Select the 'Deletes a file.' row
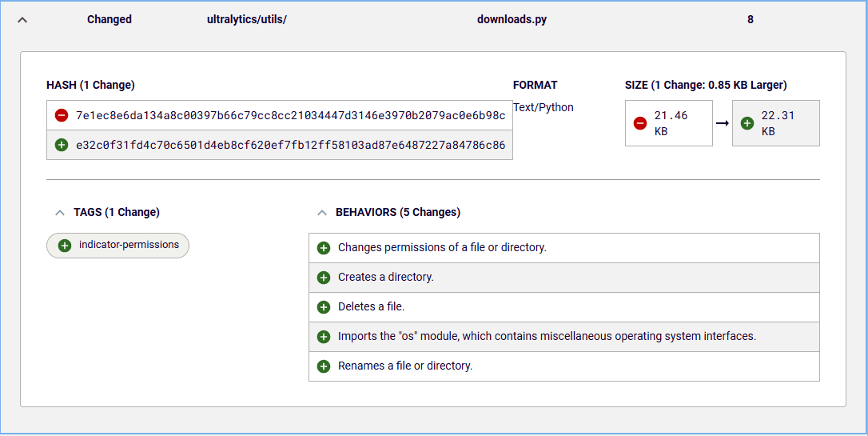 pos(564,307)
